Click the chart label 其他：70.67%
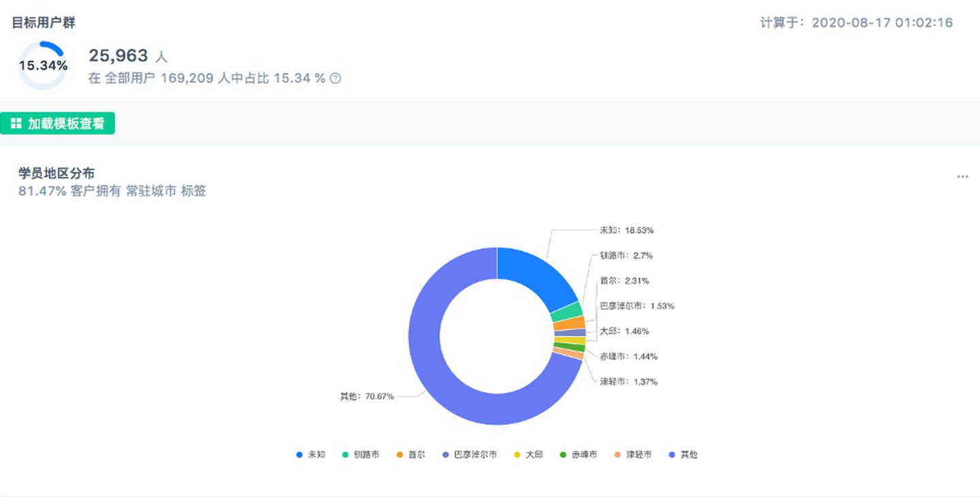 [367, 396]
